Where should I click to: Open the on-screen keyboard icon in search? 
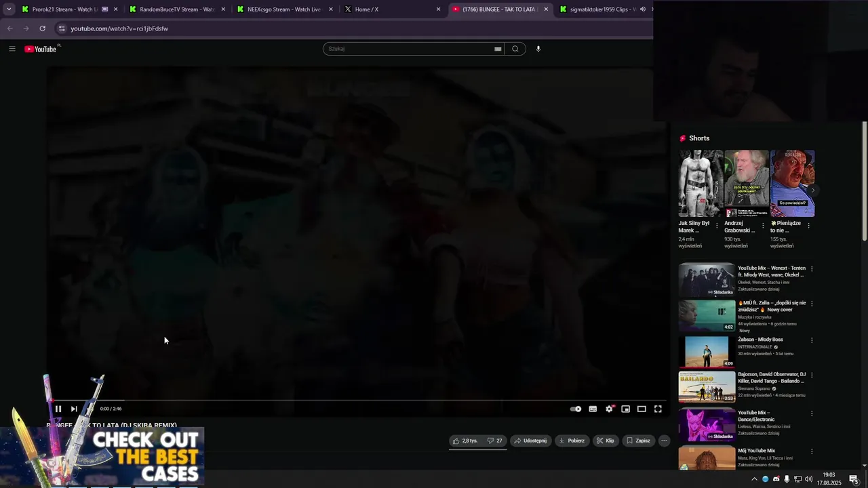pos(498,49)
